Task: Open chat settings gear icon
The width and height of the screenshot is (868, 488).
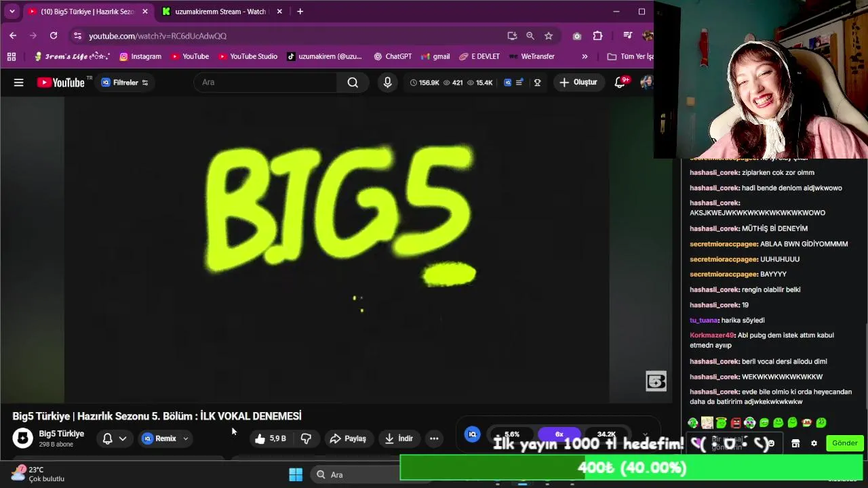Action: point(814,443)
